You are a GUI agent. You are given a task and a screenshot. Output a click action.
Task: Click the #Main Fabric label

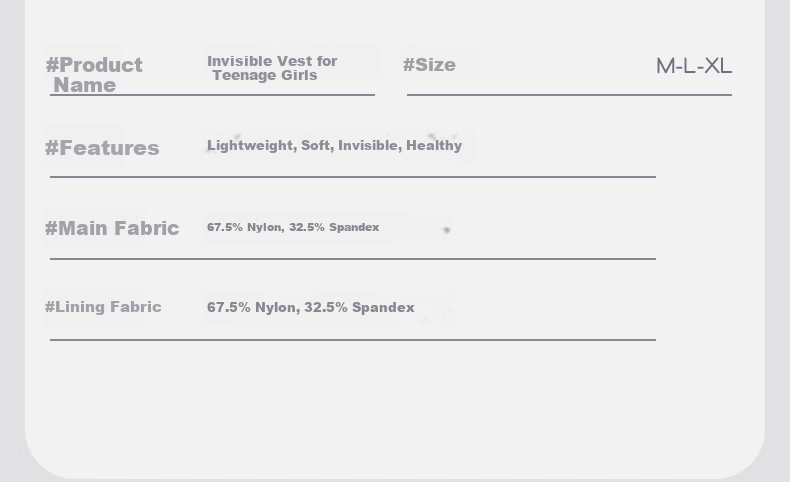(x=112, y=228)
